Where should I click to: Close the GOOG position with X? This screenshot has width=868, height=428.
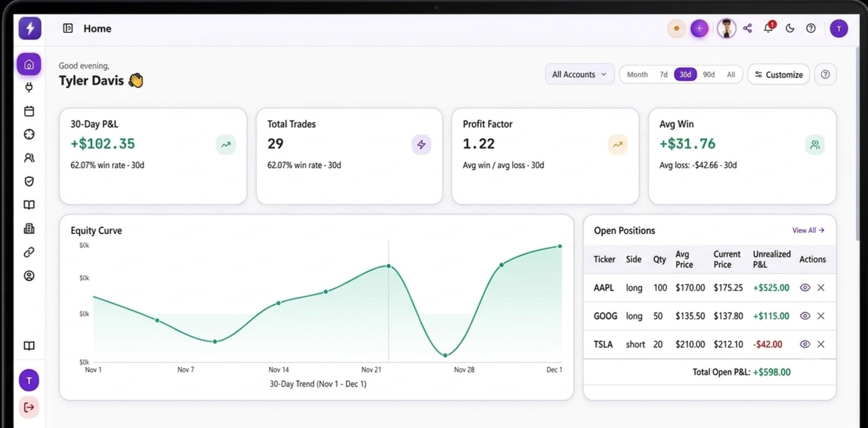[x=821, y=316]
